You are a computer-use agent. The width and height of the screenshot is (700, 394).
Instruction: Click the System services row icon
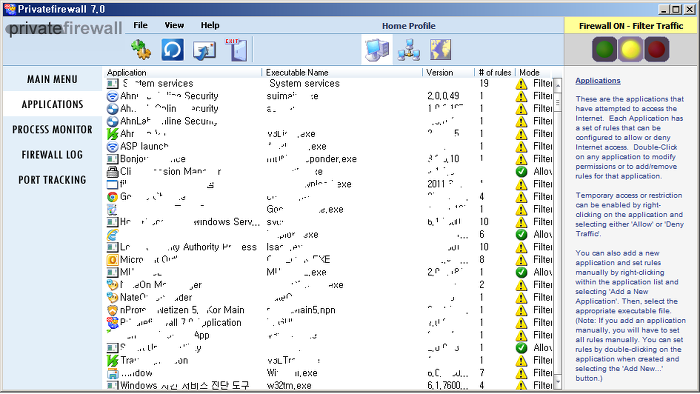(112, 83)
